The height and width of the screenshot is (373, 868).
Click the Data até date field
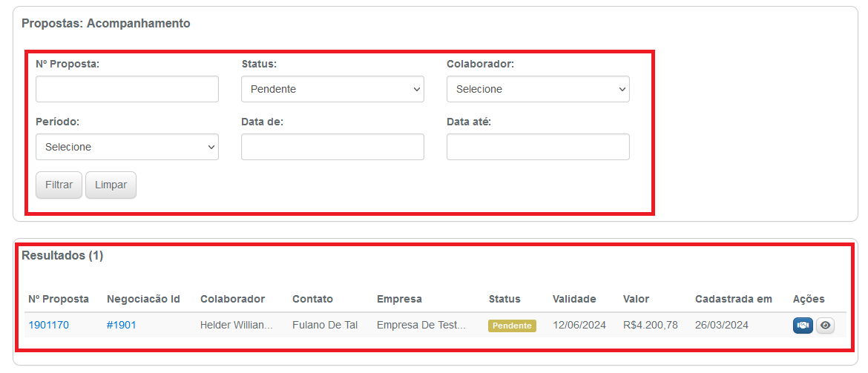[x=538, y=148]
